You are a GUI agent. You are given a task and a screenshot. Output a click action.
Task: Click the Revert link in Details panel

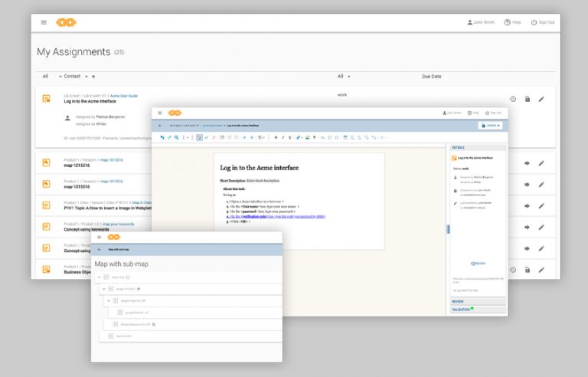click(x=478, y=264)
